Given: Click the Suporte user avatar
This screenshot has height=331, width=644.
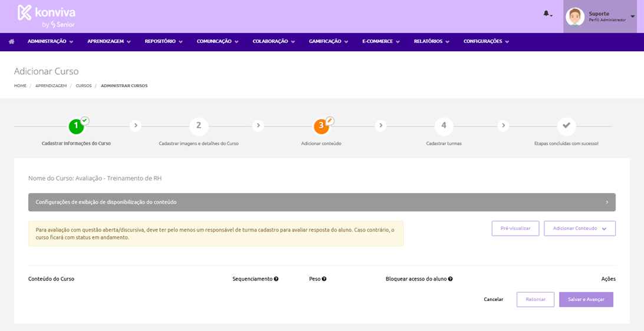Looking at the screenshot, I should (574, 16).
